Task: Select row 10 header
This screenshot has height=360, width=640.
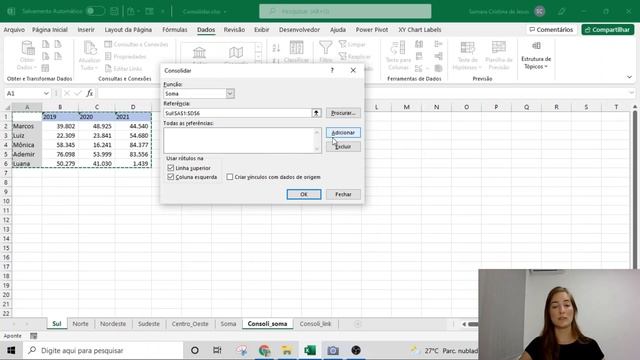Action: [6, 201]
